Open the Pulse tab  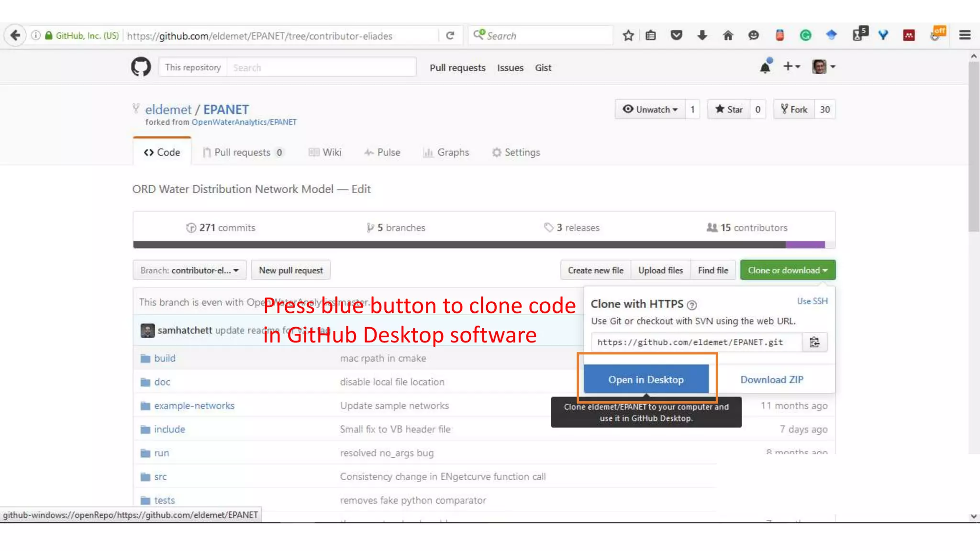pyautogui.click(x=382, y=152)
